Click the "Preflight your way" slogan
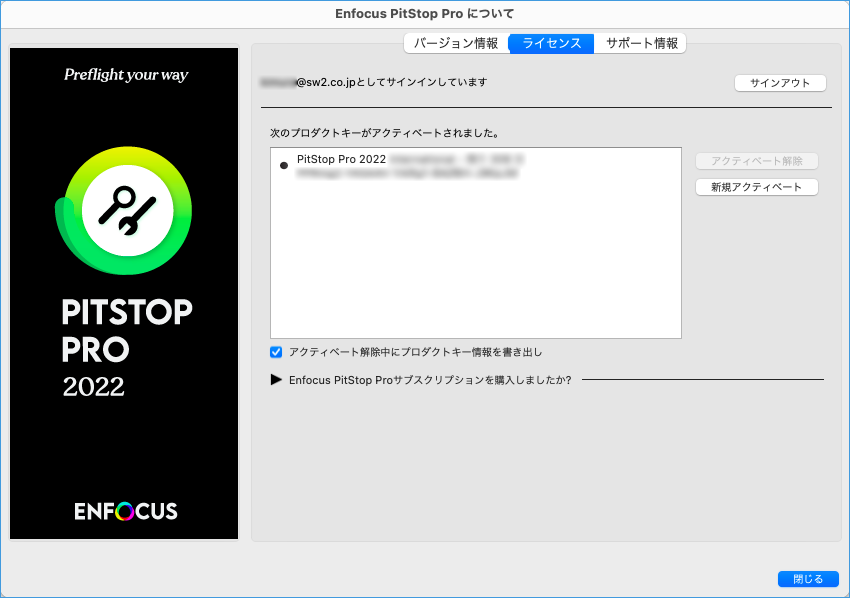 point(125,75)
